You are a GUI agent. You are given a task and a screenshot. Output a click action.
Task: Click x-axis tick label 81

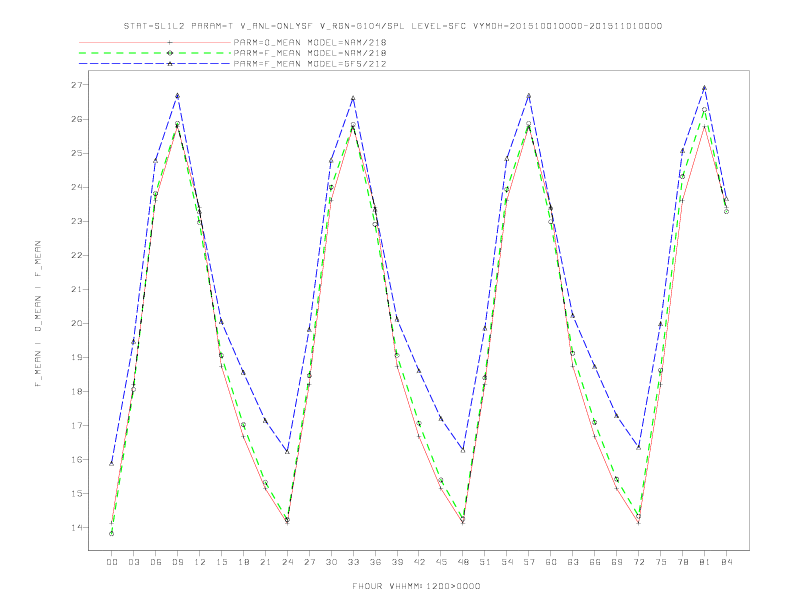[705, 562]
